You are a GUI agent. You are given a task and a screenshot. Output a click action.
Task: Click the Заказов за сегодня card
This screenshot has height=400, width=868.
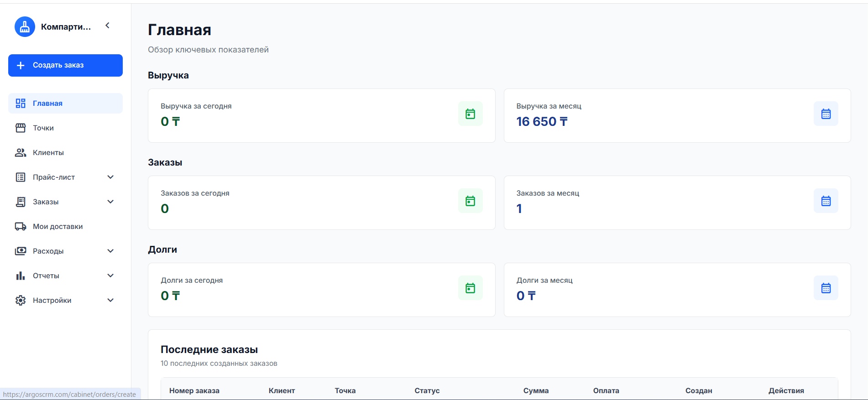322,203
